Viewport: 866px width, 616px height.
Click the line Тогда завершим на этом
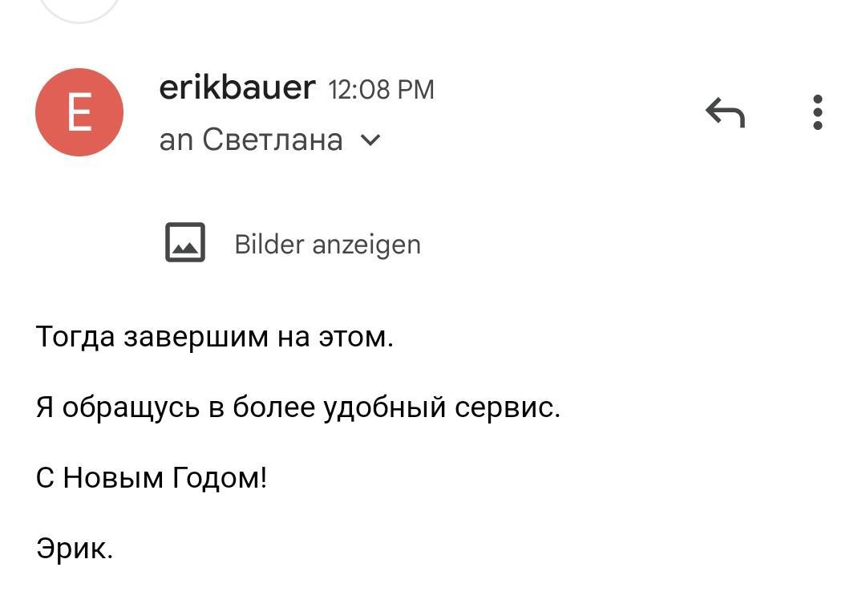coord(215,337)
